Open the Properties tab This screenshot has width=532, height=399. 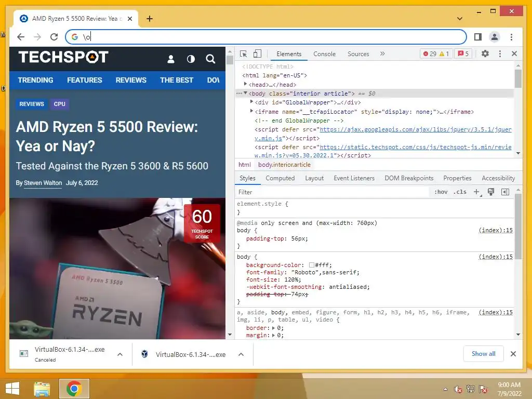pos(457,178)
